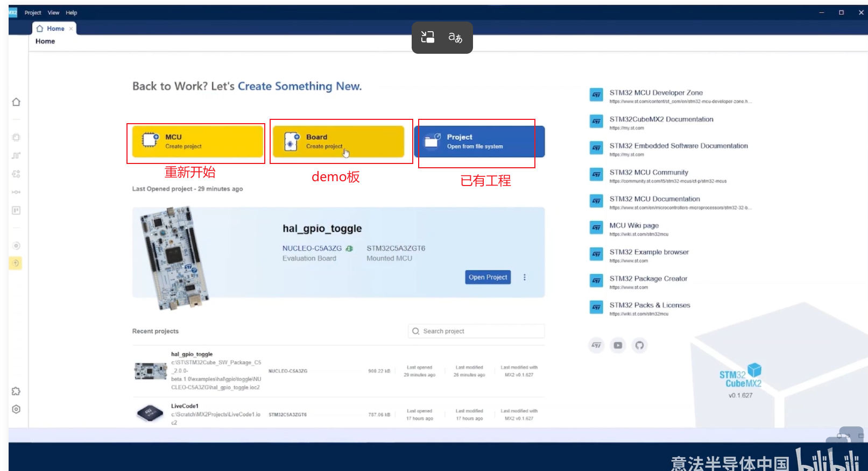
Task: Close the Home tab
Action: 71,28
